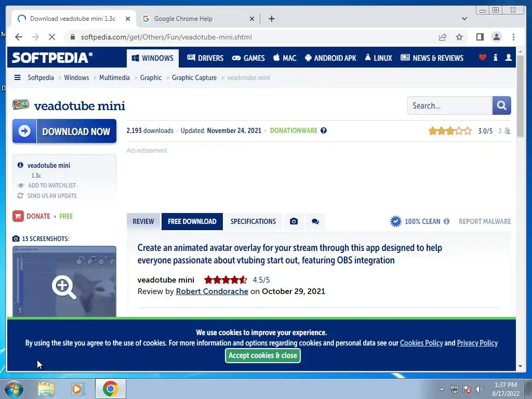Image resolution: width=532 pixels, height=399 pixels.
Task: Rate using the yellow user rating stars
Action: click(450, 130)
